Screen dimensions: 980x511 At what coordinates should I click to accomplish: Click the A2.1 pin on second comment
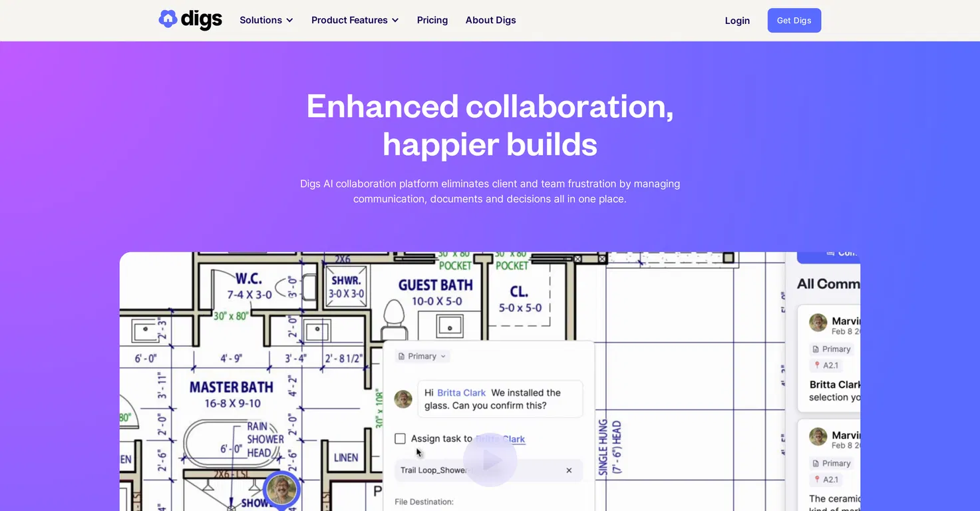coord(827,479)
